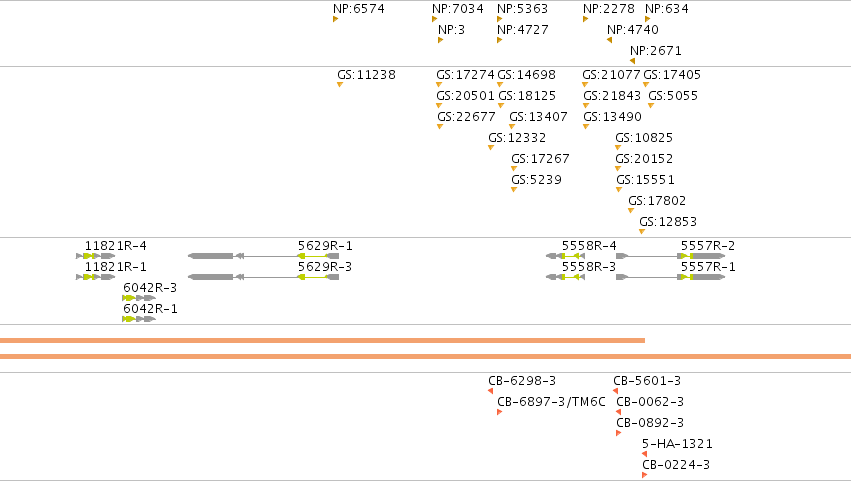This screenshot has height=481, width=851.
Task: Click the 5558R-4 transcript glyph
Action: coord(566,256)
